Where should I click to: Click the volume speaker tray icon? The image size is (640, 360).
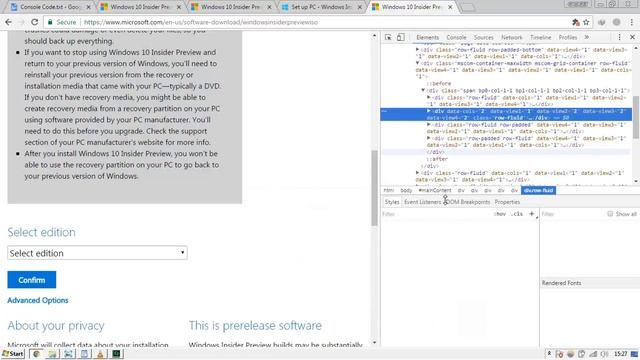click(x=604, y=354)
